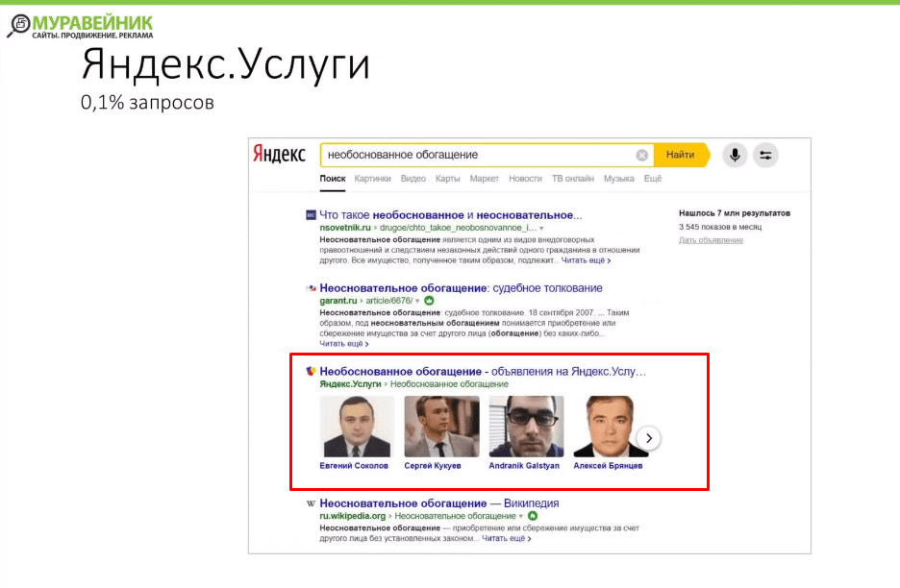Open Яндекс.Услуги объявления result title
The width and height of the screenshot is (900, 588).
483,371
